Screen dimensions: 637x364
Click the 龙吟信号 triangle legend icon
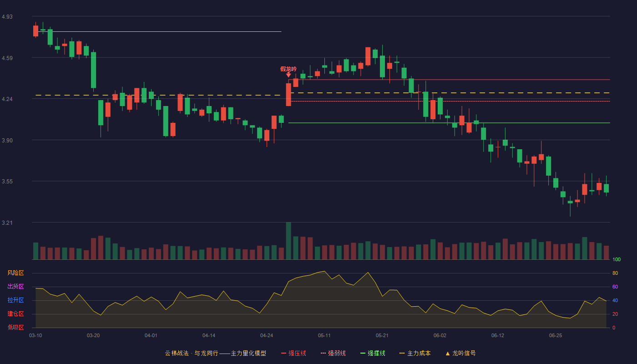click(x=448, y=353)
